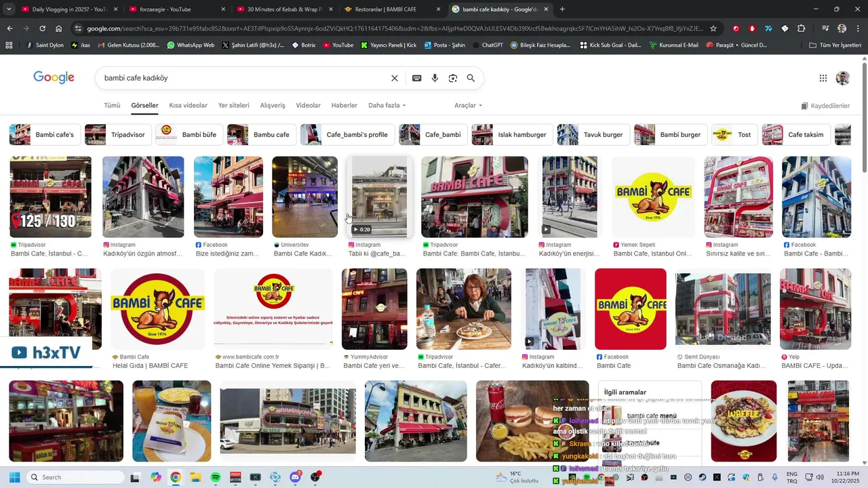Open the on-screen keyboard input tool
Viewport: 868px width, 488px height.
pyautogui.click(x=417, y=78)
